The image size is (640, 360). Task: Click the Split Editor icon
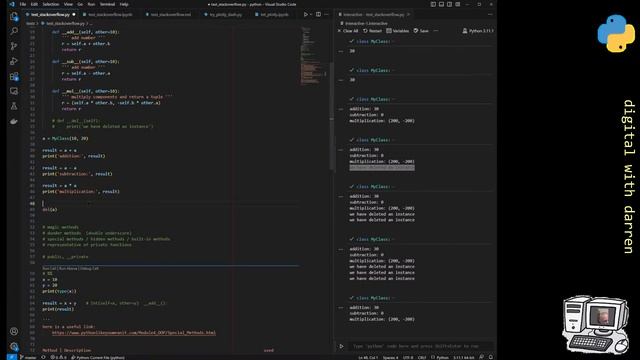pos(318,14)
